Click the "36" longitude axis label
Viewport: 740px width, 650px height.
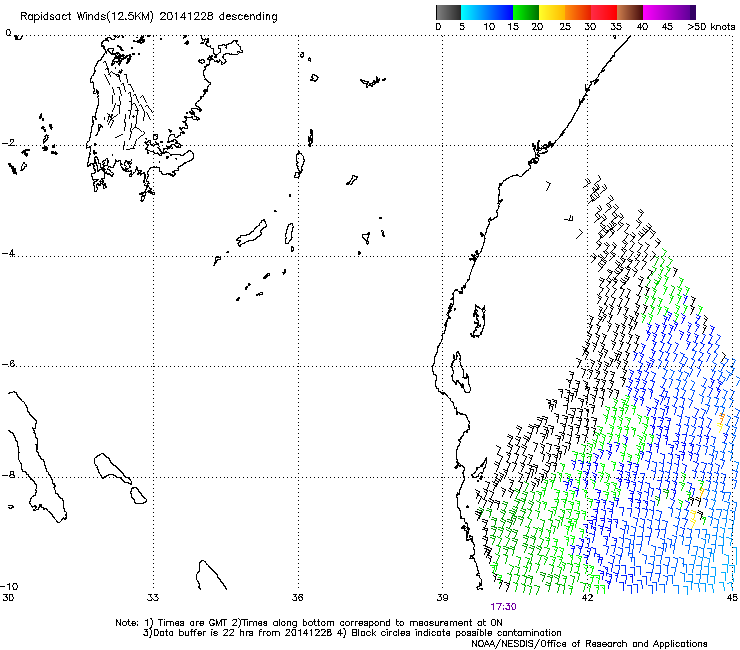pyautogui.click(x=297, y=598)
